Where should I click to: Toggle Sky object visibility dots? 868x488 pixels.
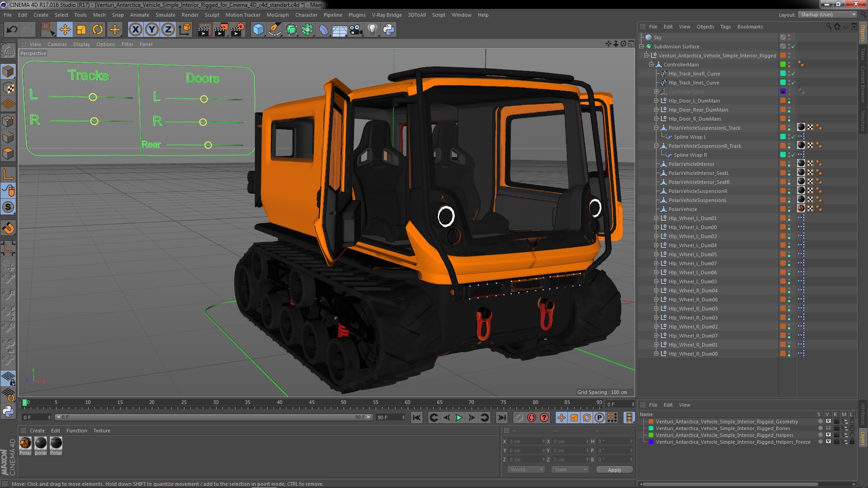coord(789,38)
